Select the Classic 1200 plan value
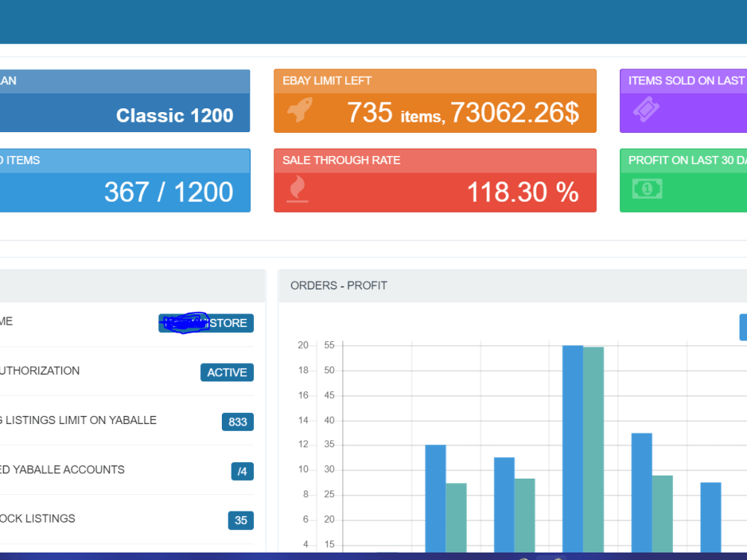The height and width of the screenshot is (560, 747). [174, 115]
